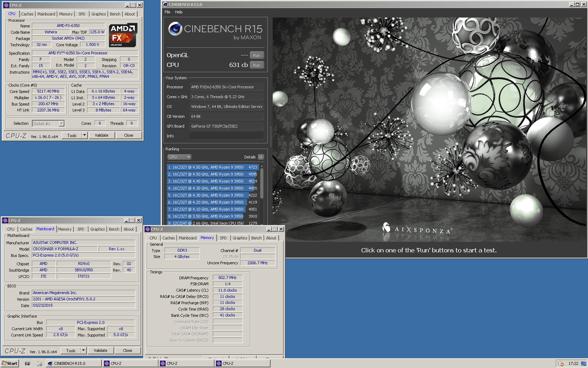Click the CROSSHAIR V FORMULA-Z model field
This screenshot has width=588, height=368.
tap(65, 249)
